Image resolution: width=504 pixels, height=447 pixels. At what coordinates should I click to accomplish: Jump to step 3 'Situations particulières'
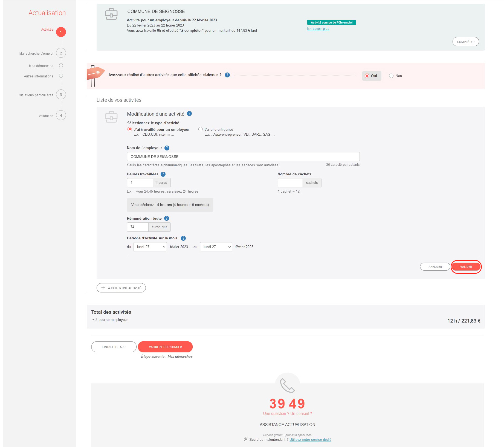[x=61, y=95]
